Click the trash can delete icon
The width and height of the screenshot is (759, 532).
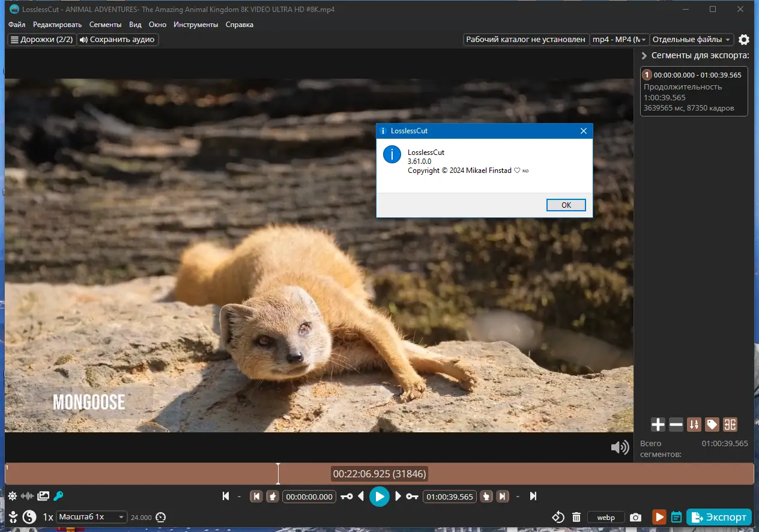click(x=576, y=517)
